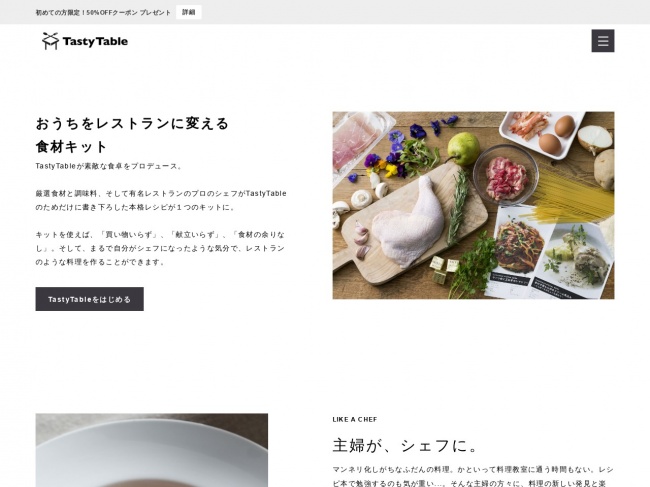Open the ingredients kit photo
Screen dimensions: 650x487
tap(473, 205)
